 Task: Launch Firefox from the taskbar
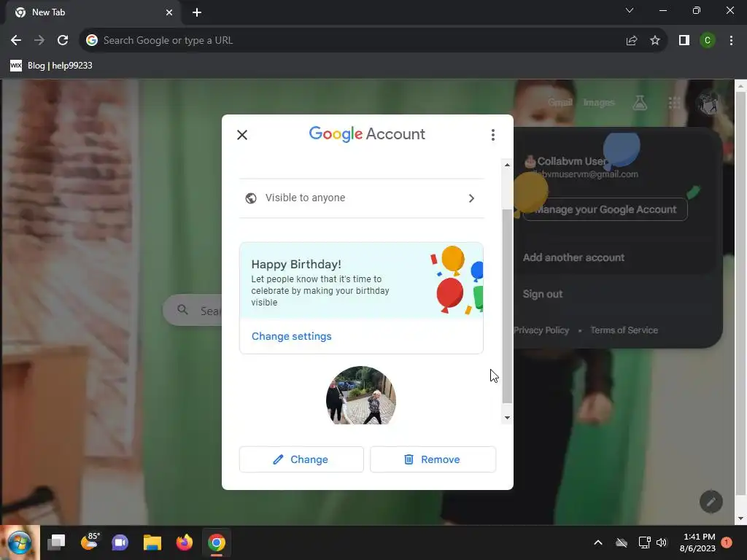(185, 542)
